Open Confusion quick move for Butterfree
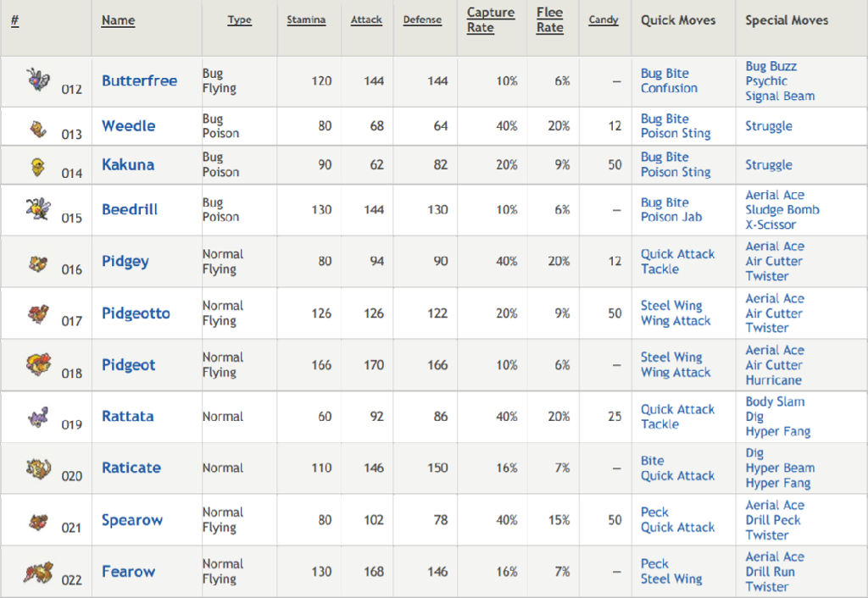This screenshot has width=868, height=598. tap(669, 88)
